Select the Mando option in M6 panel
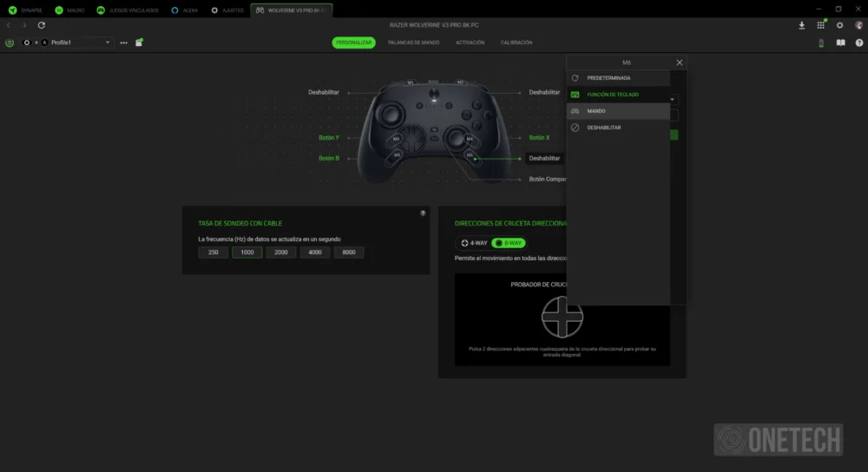 [x=618, y=111]
